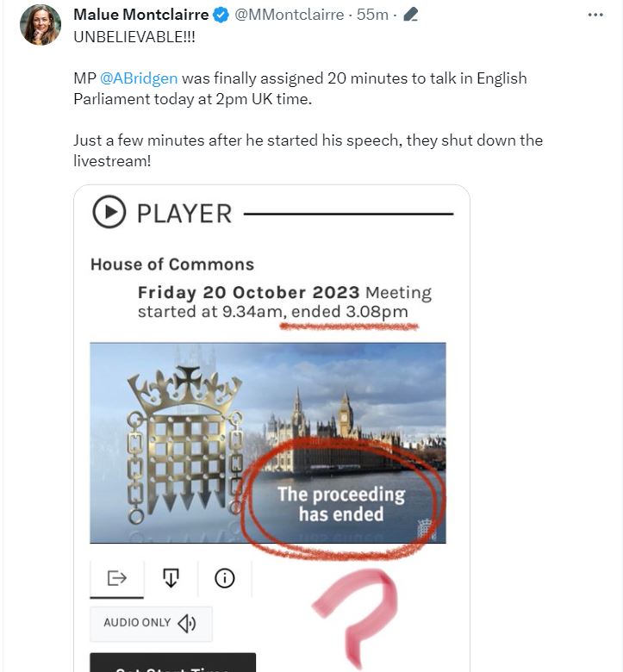Click the blue verified badge icon
623x672 pixels.
pos(221,15)
